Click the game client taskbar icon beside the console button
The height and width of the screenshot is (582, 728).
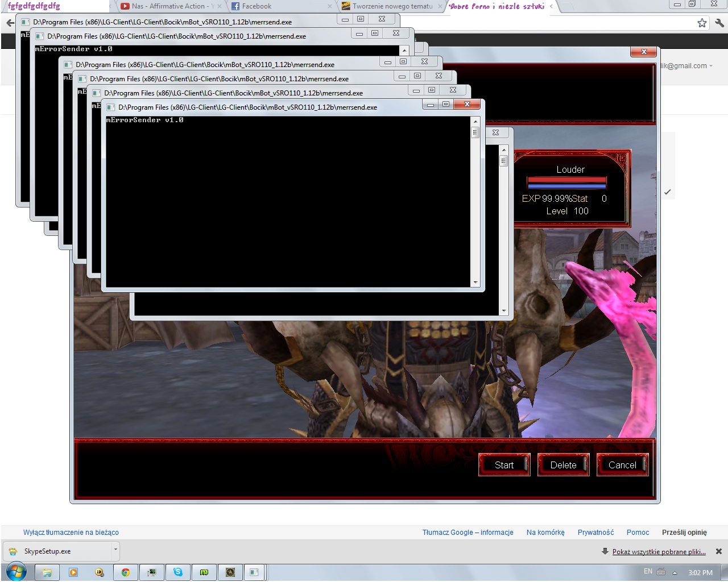click(x=230, y=572)
